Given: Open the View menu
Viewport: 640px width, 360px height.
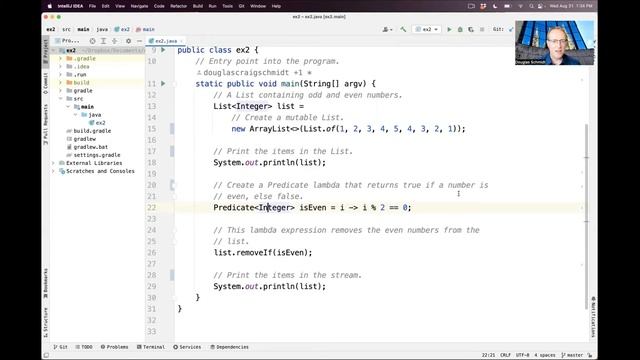Looking at the screenshot, I should point(120,6).
